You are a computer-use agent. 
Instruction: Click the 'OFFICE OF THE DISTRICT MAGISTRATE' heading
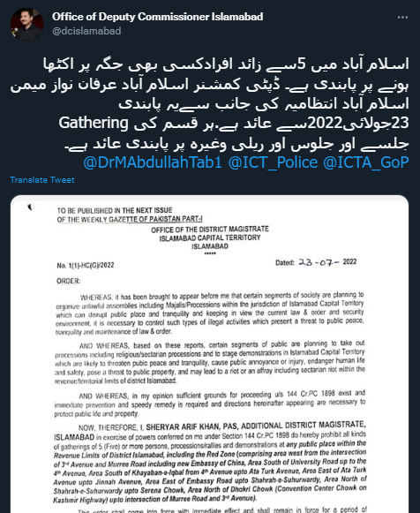click(210, 230)
